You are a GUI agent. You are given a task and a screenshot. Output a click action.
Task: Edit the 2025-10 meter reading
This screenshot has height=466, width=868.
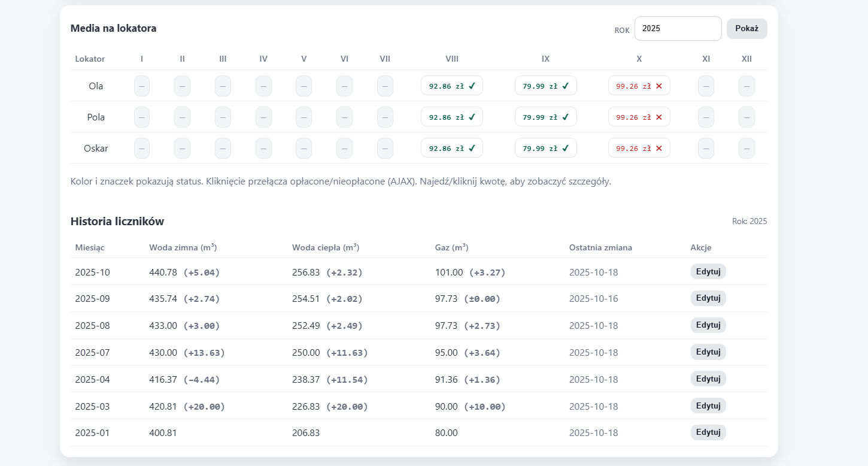coord(708,271)
